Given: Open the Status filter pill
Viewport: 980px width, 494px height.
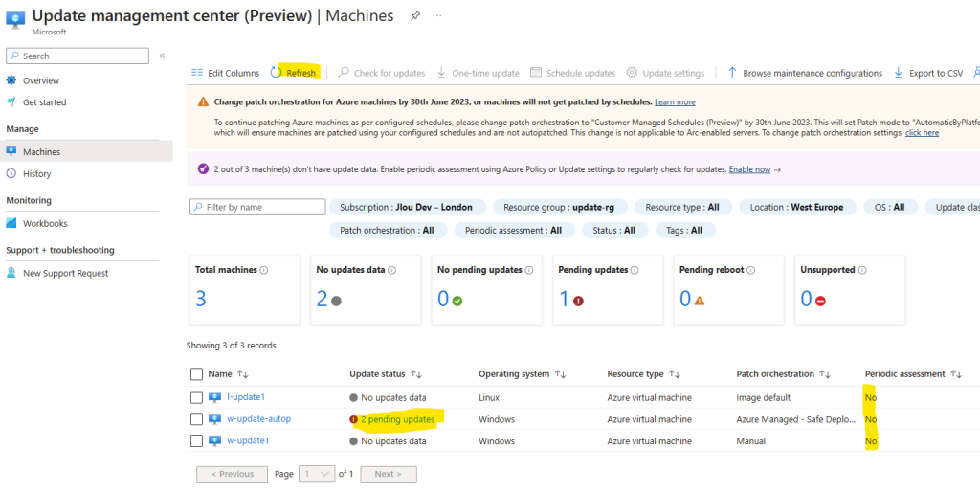Looking at the screenshot, I should coord(613,230).
